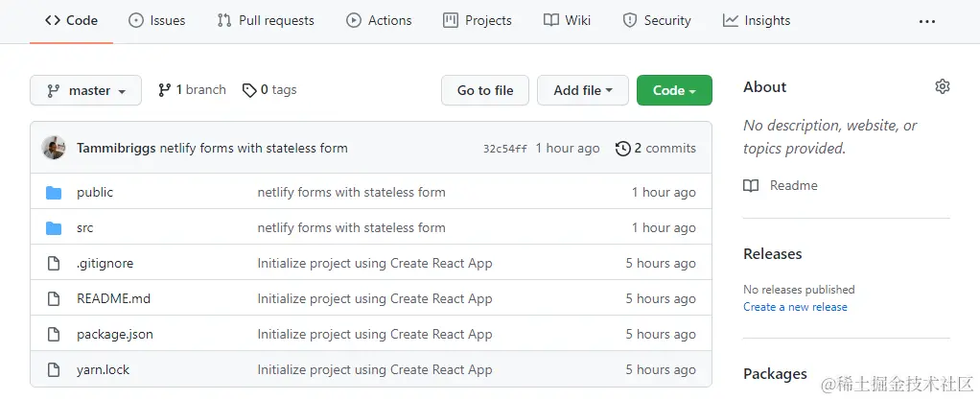Image resolution: width=980 pixels, height=400 pixels.
Task: Open commit message in README.md row
Action: tap(375, 298)
